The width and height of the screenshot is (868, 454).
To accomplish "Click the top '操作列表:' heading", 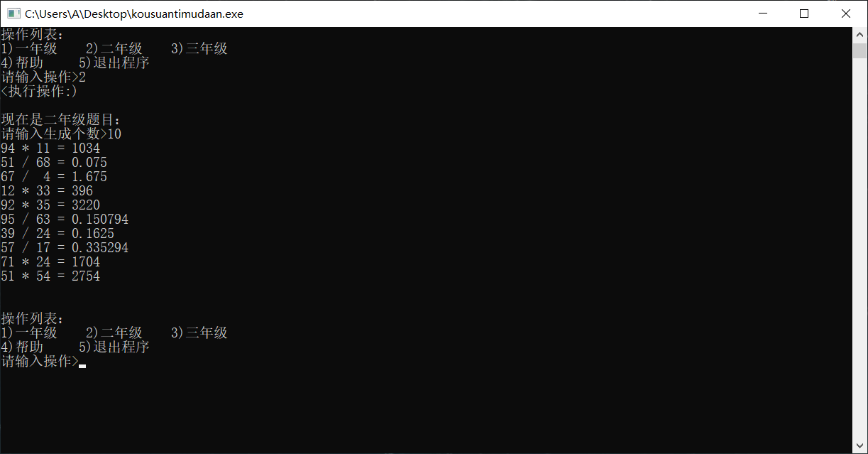I will pyautogui.click(x=33, y=35).
